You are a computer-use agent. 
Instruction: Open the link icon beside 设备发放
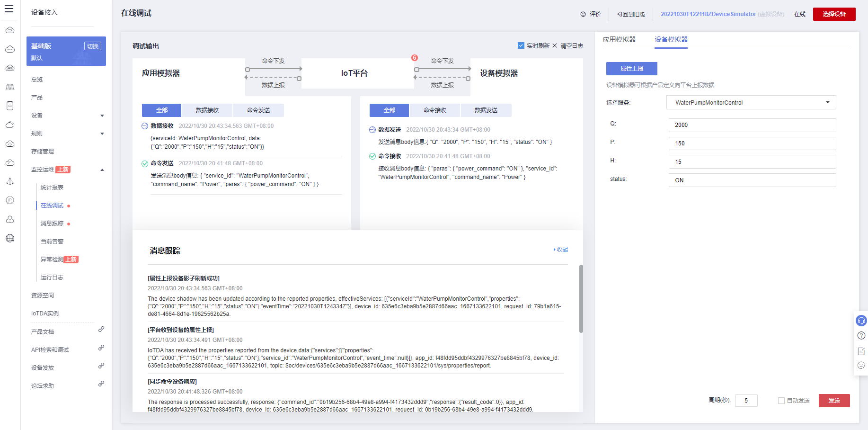(x=101, y=366)
